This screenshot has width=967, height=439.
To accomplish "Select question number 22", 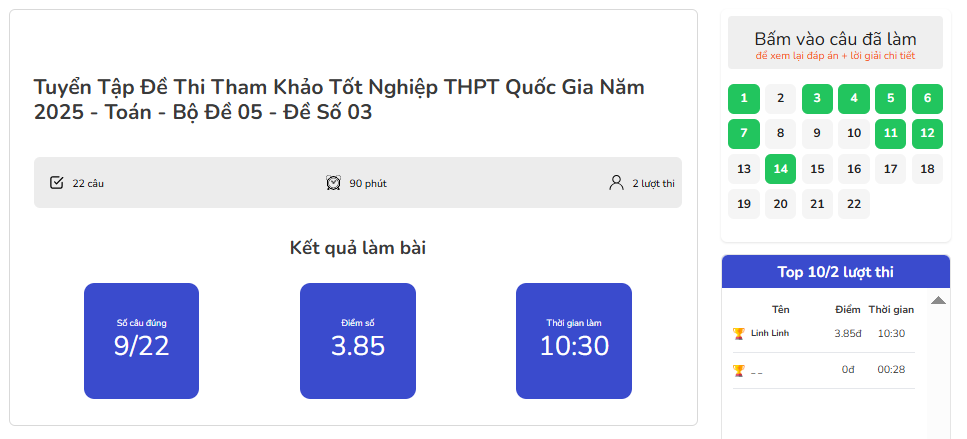I will click(854, 204).
